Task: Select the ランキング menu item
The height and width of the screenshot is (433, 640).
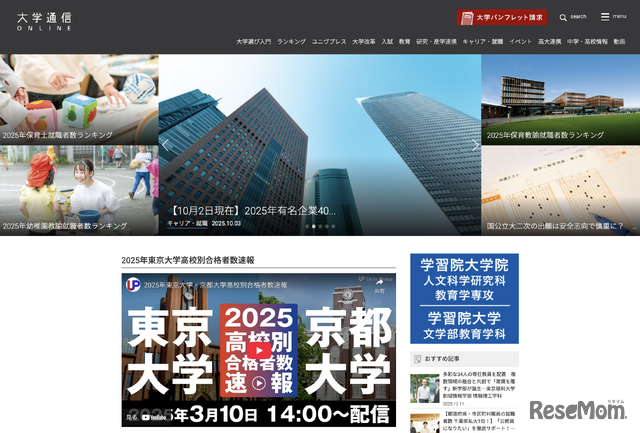Action: point(291,42)
